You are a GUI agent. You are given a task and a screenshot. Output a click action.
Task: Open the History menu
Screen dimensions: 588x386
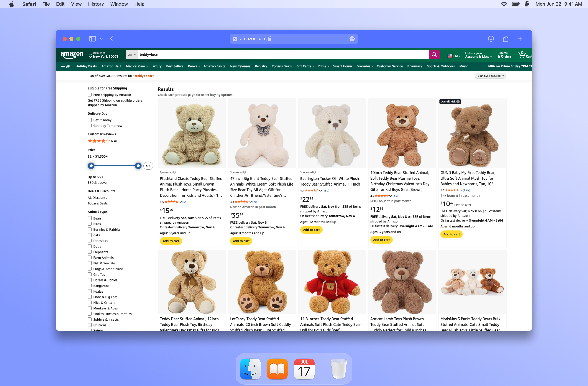click(96, 4)
